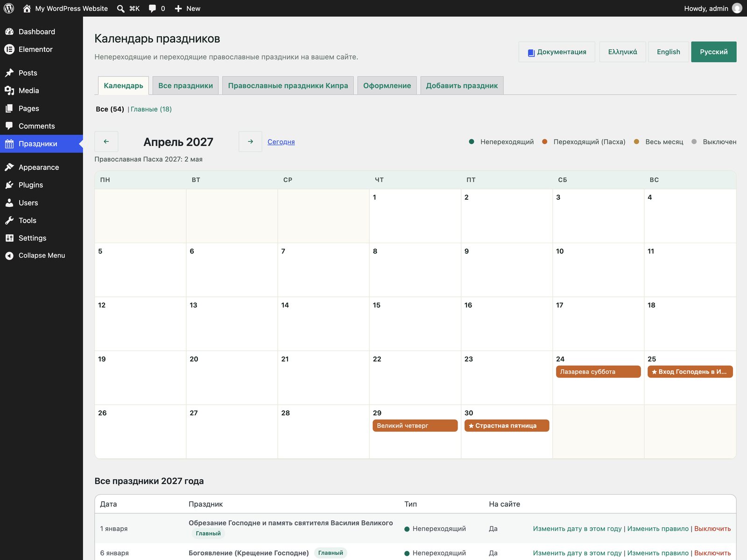Open the comments bubble in admin bar
Viewport: 747px width, 560px height.
click(x=152, y=8)
